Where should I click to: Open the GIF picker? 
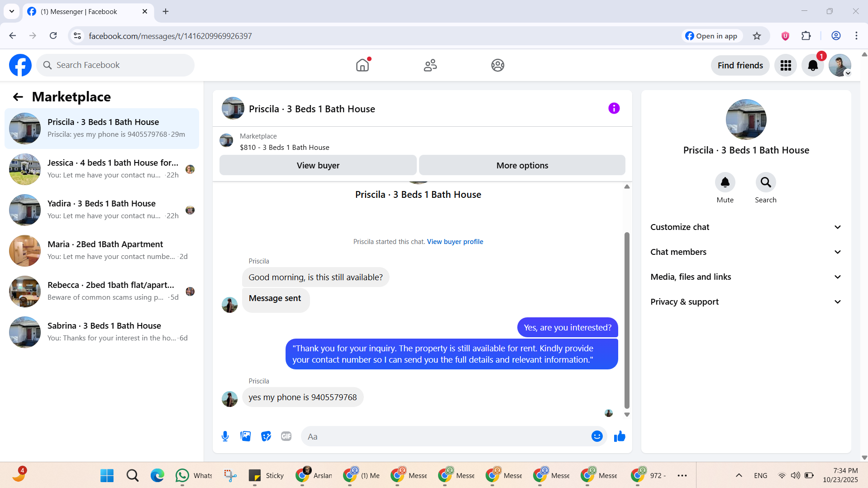click(286, 436)
